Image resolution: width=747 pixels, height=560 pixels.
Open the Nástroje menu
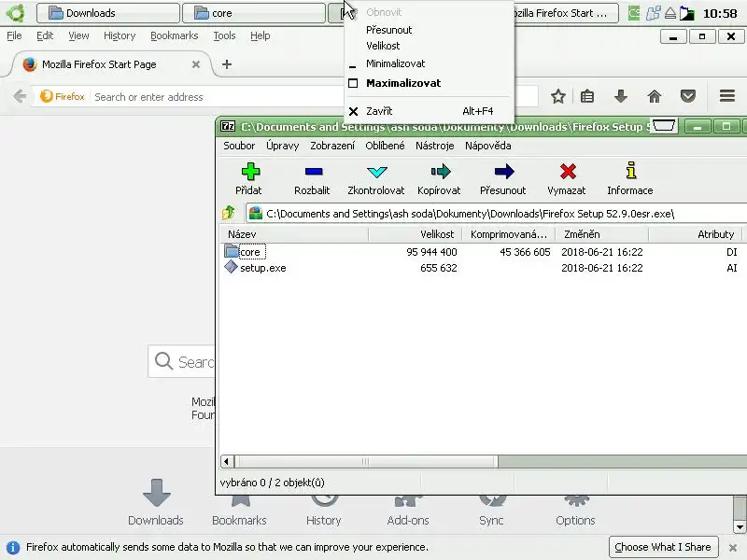434,146
